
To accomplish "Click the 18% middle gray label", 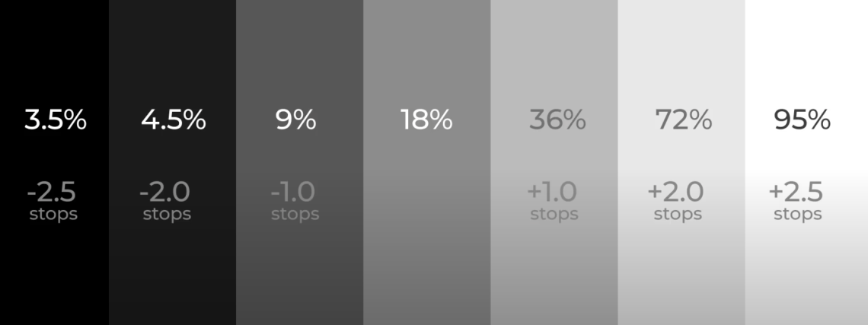I will [x=426, y=119].
